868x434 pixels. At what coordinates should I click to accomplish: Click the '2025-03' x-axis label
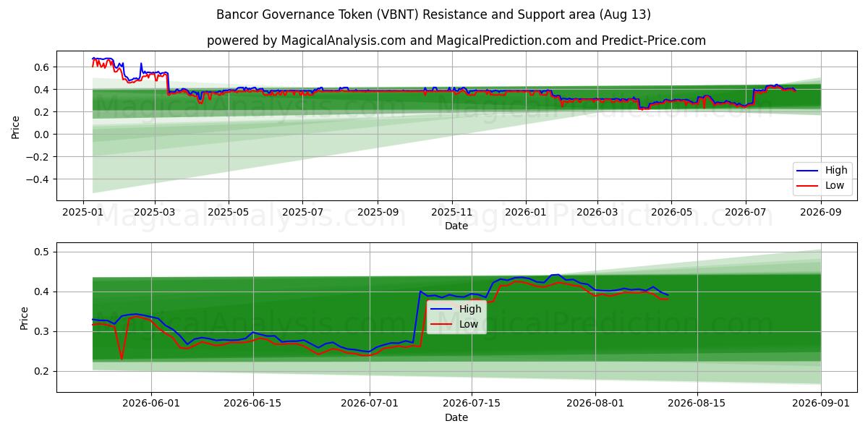pyautogui.click(x=155, y=213)
